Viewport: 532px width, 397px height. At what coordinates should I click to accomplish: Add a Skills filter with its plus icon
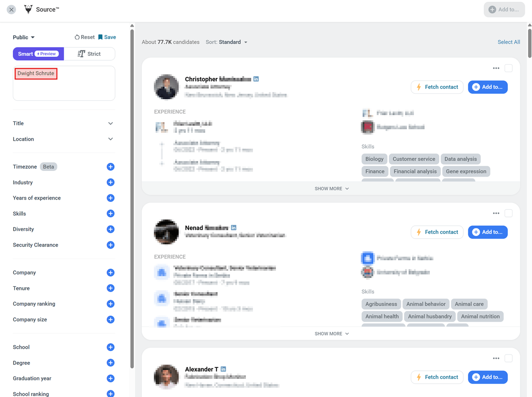click(x=110, y=213)
